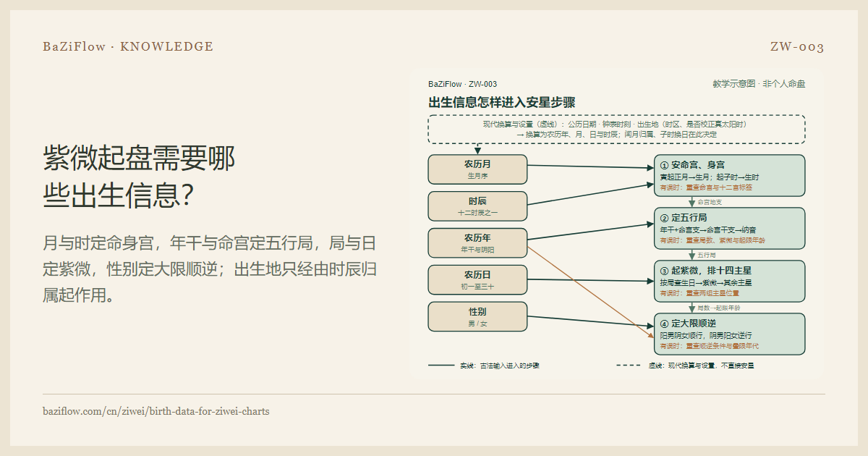Click the '农历日' input box

coord(477,279)
